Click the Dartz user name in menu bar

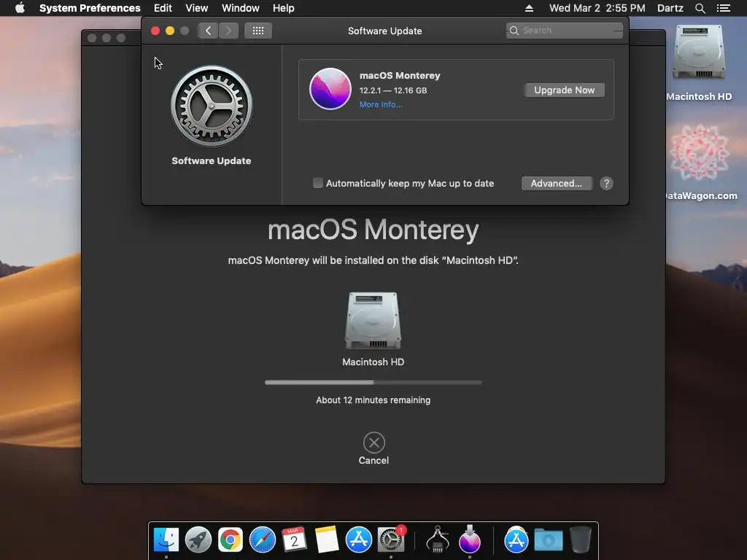[x=670, y=8]
